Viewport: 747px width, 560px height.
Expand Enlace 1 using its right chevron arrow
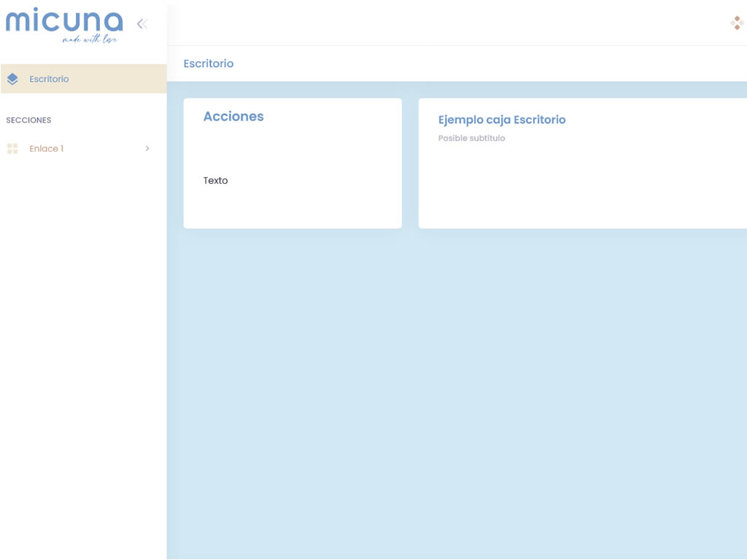[147, 149]
